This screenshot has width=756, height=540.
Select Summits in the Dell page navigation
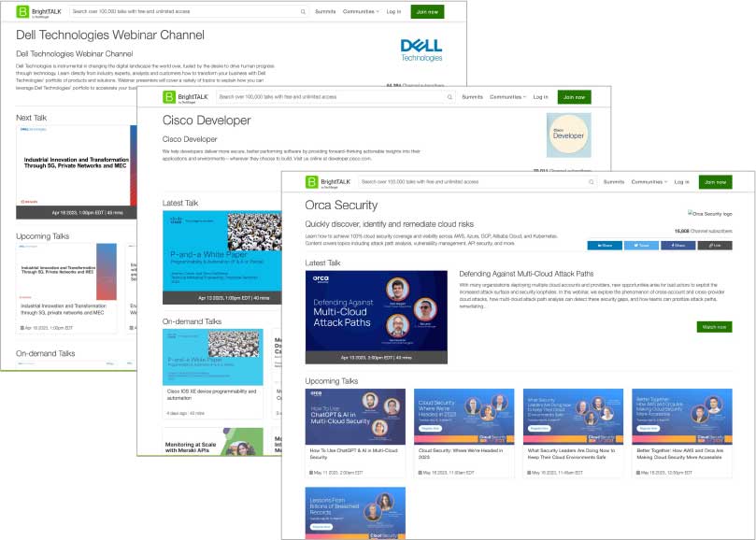(326, 12)
